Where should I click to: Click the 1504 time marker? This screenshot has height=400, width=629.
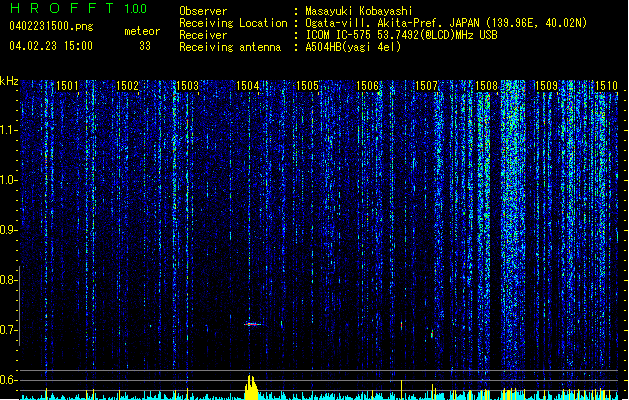click(248, 85)
